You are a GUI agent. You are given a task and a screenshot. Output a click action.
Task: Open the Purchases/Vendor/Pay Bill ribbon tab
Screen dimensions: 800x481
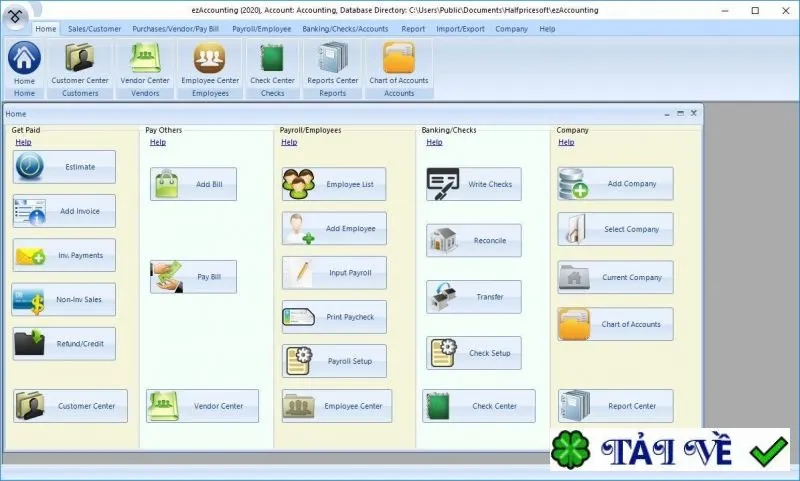[x=176, y=29]
